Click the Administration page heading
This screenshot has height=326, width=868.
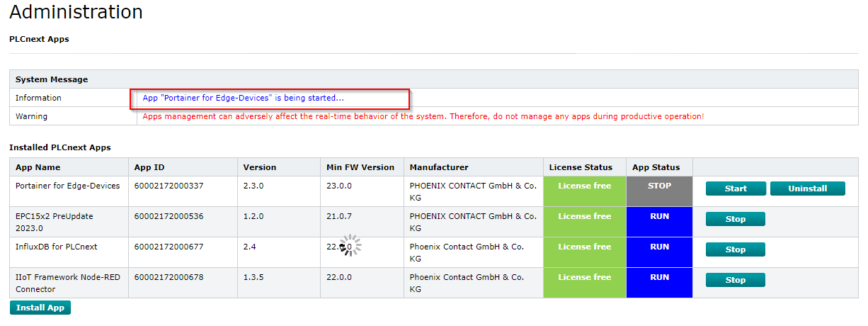[x=76, y=12]
